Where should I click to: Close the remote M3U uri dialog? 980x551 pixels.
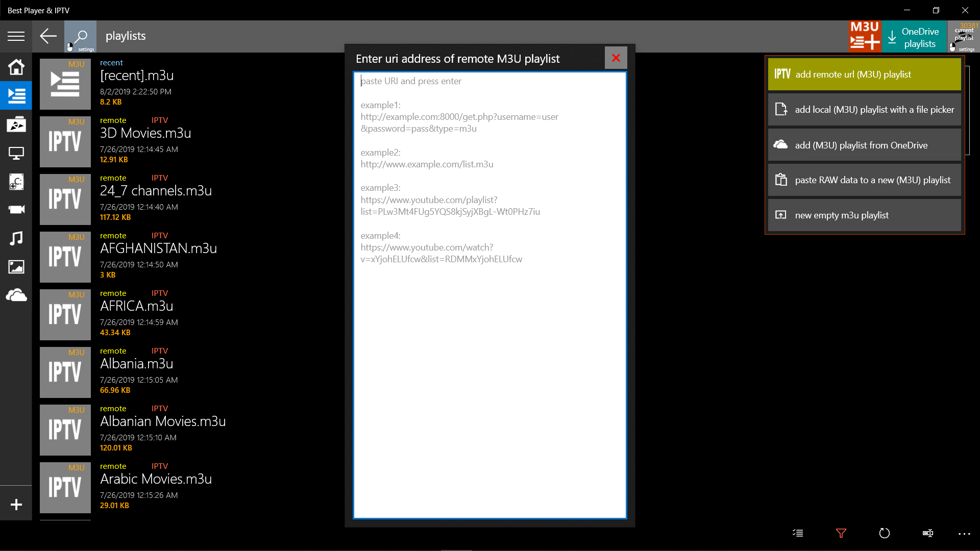coord(616,58)
